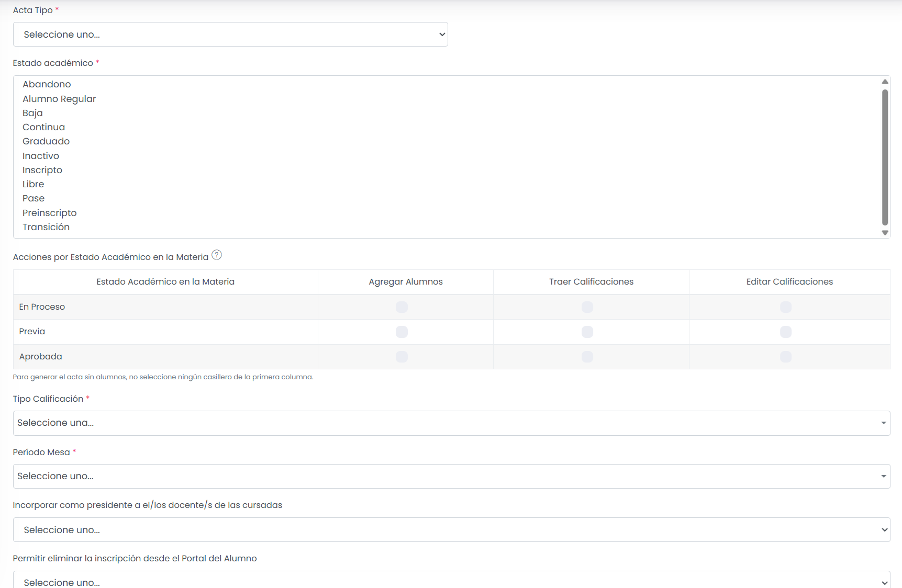Screen dimensions: 902x588
Task: Open the Período Mesa dropdown
Action: point(451,477)
